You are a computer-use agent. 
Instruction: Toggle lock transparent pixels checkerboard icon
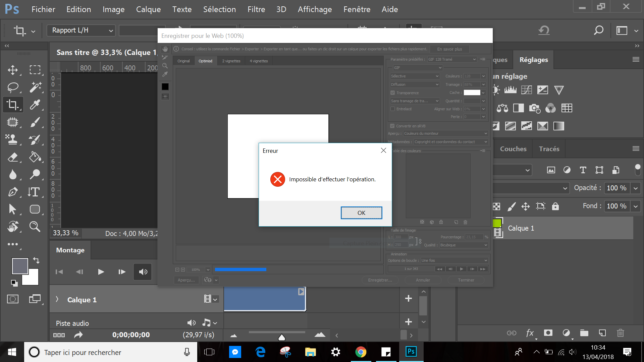[x=497, y=206]
